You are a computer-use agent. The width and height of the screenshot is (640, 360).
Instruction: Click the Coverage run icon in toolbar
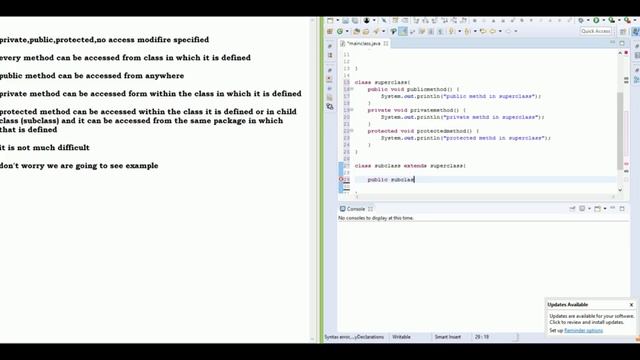pyautogui.click(x=612, y=20)
